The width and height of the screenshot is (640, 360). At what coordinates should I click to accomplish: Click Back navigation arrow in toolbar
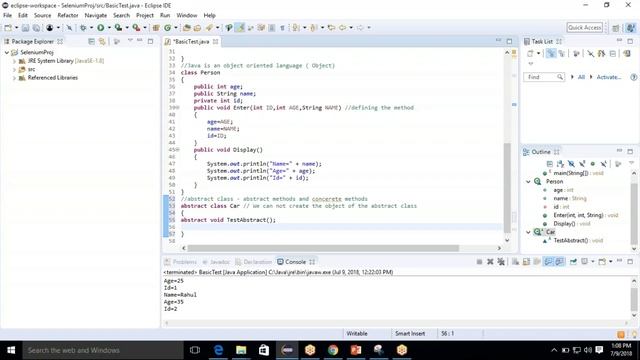point(342,28)
